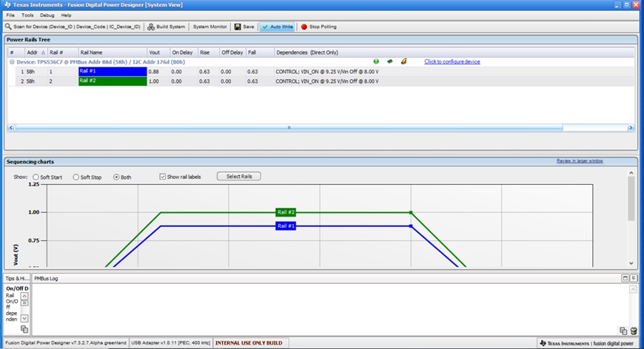Click Scan for Device toolbar button
Viewport: 644px width, 349px height.
[x=74, y=27]
